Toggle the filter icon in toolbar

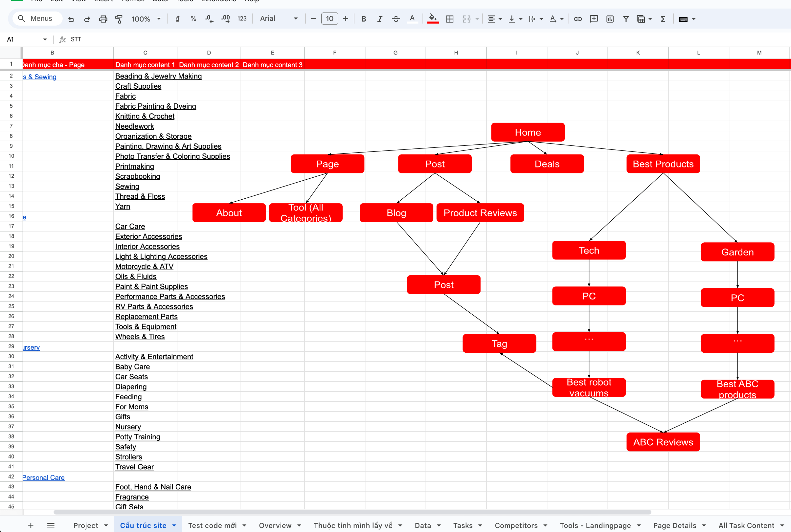(x=625, y=19)
